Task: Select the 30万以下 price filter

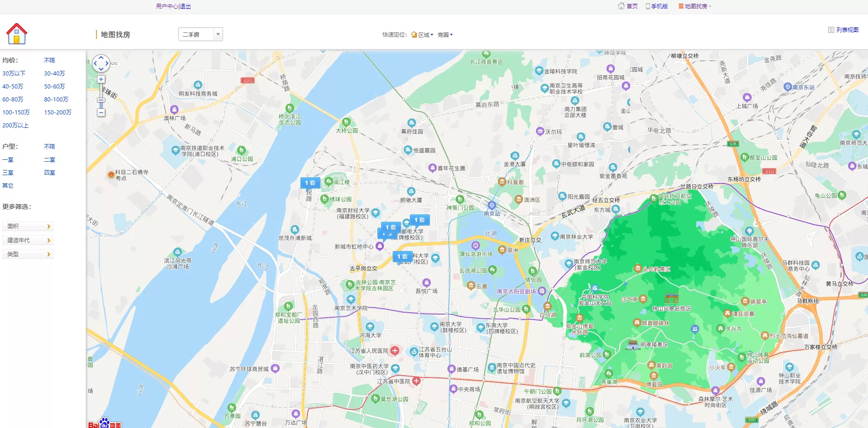Action: 14,74
